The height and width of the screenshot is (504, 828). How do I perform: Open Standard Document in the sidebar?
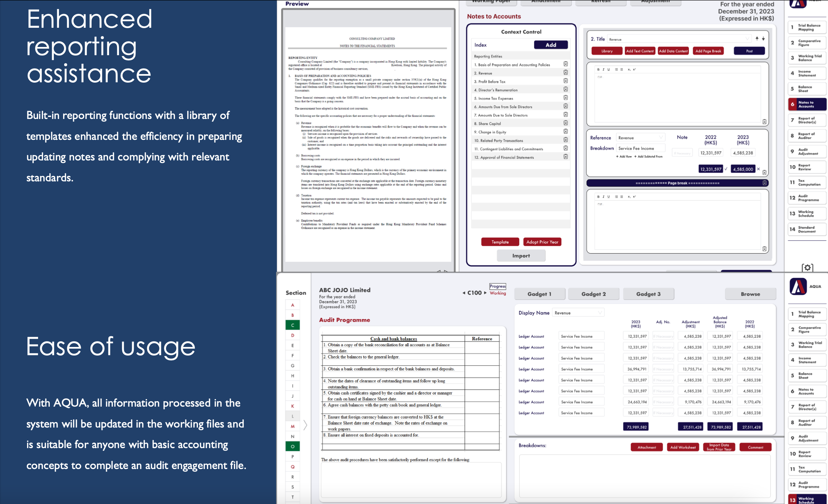[807, 229]
